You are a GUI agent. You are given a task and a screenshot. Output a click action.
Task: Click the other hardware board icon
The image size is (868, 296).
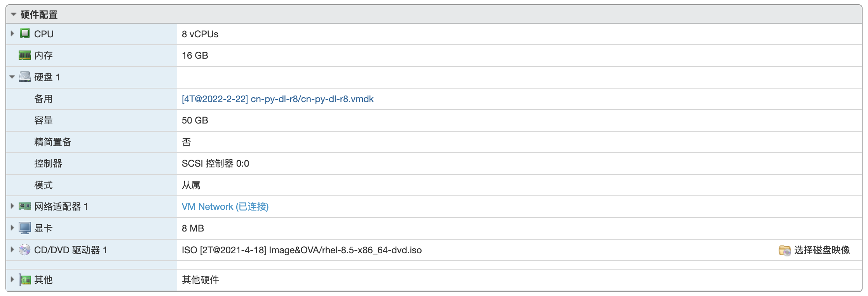click(25, 280)
